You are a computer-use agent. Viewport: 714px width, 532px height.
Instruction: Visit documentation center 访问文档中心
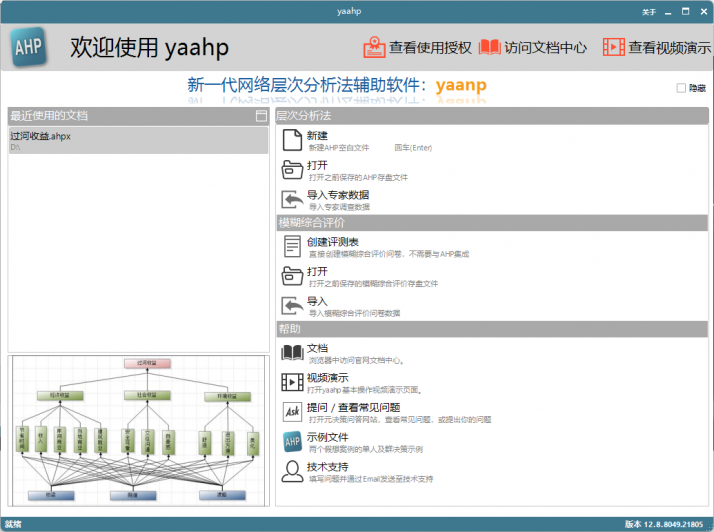tap(545, 47)
